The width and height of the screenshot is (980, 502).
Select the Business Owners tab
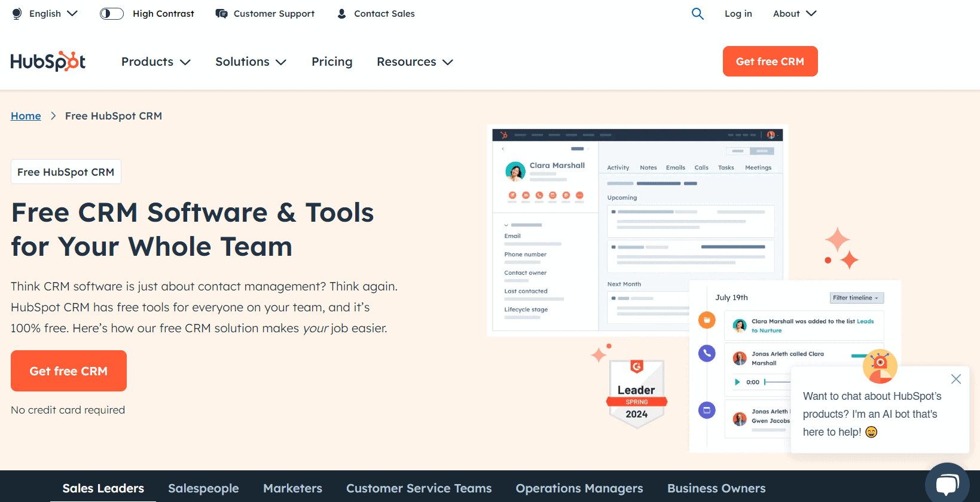(x=716, y=488)
